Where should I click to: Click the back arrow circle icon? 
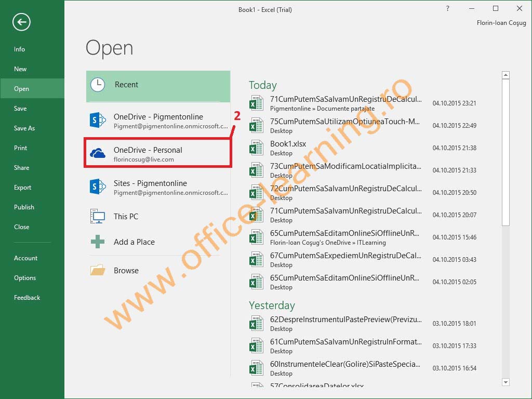click(x=21, y=22)
